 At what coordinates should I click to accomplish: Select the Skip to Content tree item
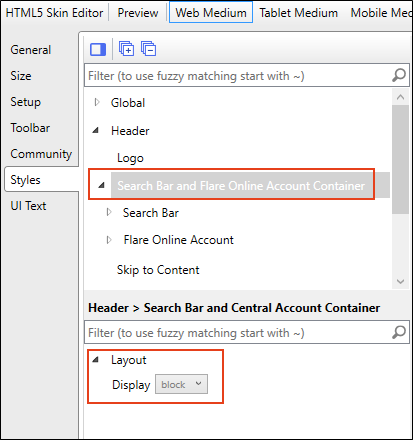pyautogui.click(x=158, y=270)
